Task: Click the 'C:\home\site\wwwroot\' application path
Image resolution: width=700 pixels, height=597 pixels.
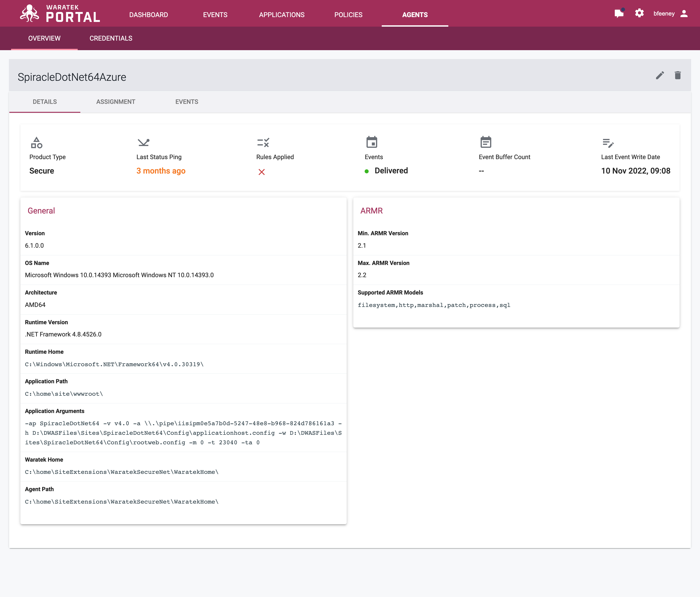Action: pos(64,394)
